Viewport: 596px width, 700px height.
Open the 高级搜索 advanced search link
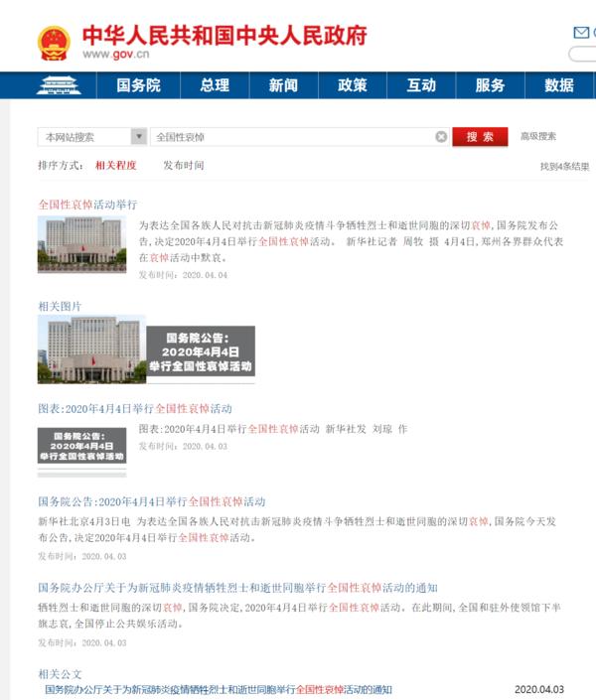tap(538, 137)
